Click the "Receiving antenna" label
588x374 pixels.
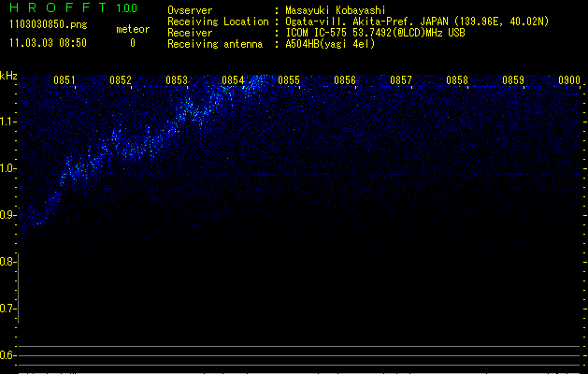(215, 44)
